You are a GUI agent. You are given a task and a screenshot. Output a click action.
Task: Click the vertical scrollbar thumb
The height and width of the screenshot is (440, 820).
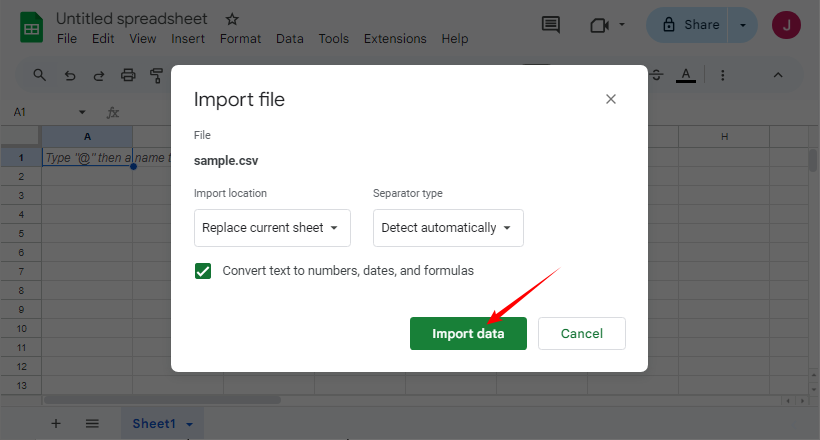(813, 160)
